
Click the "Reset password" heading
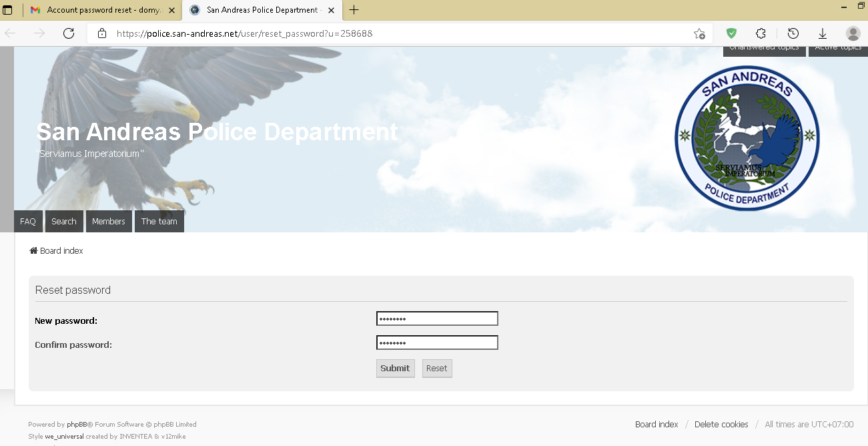click(73, 290)
